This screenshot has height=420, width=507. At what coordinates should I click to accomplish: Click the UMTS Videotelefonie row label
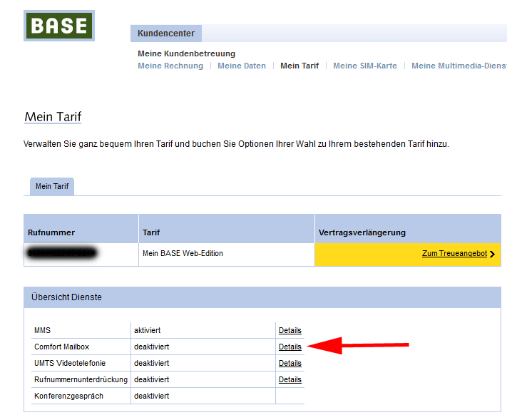tap(70, 364)
